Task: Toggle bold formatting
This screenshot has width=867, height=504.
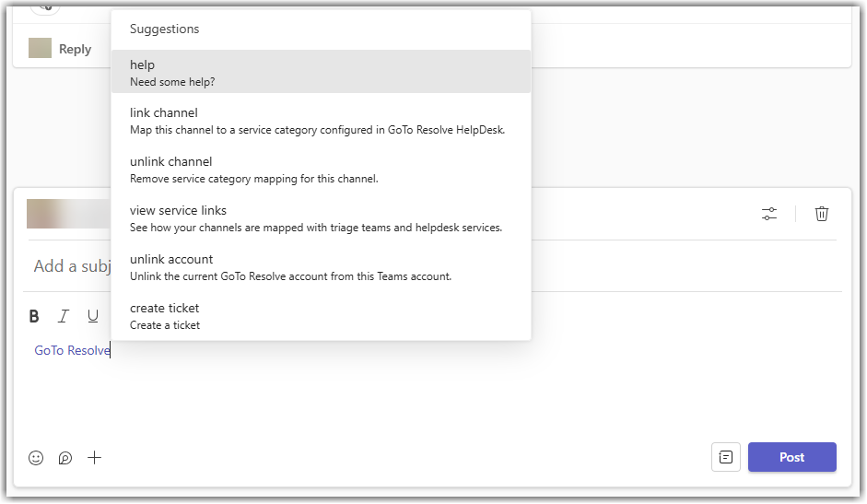Action: [x=34, y=316]
